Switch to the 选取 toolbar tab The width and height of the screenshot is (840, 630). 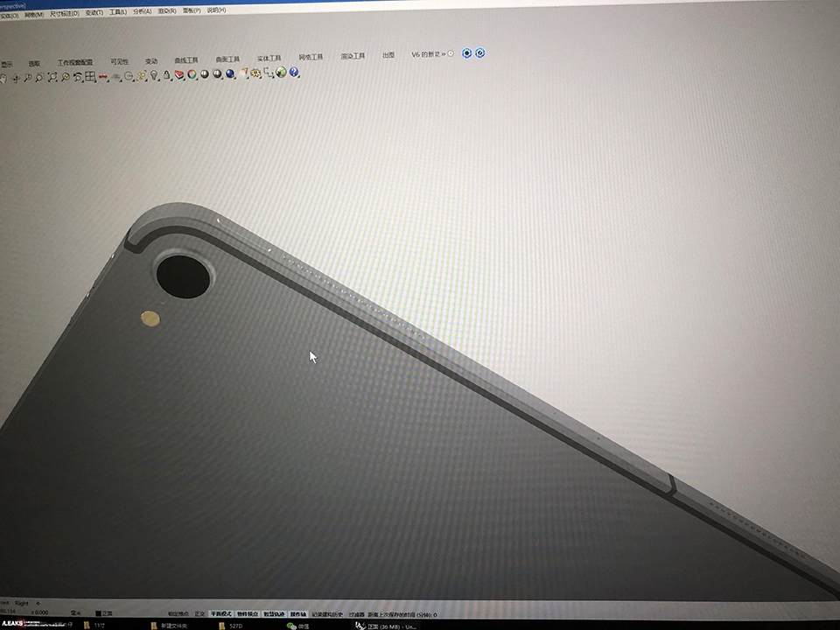34,64
